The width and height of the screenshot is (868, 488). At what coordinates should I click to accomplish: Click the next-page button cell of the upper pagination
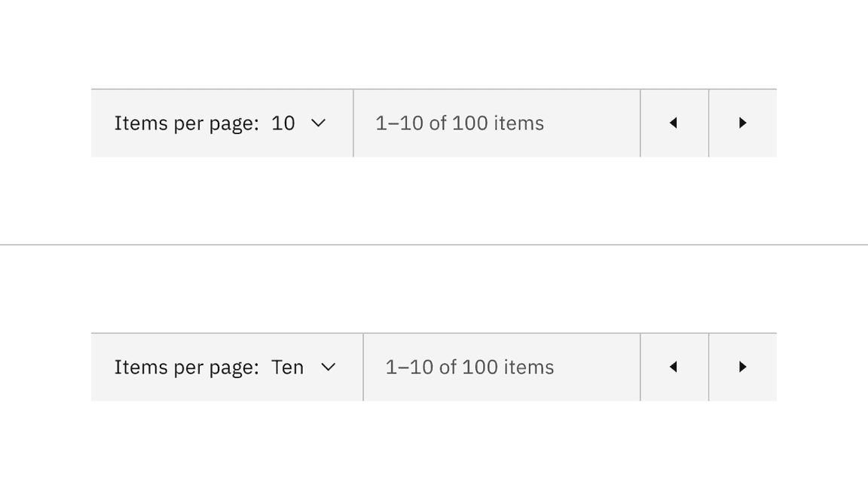[x=743, y=123]
